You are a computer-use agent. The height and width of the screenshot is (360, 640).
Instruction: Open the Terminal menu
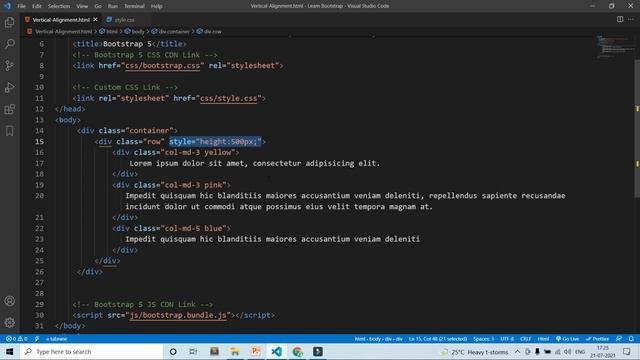tap(134, 6)
